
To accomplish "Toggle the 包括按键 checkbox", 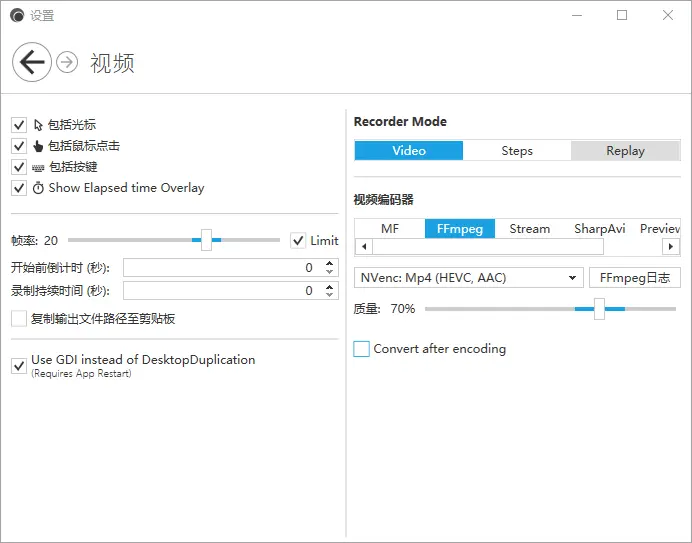I will pos(19,167).
